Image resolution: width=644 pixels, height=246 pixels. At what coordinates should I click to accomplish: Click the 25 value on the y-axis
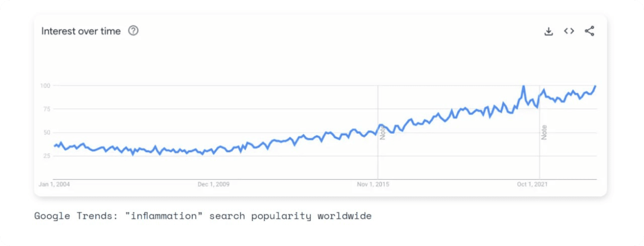47,156
